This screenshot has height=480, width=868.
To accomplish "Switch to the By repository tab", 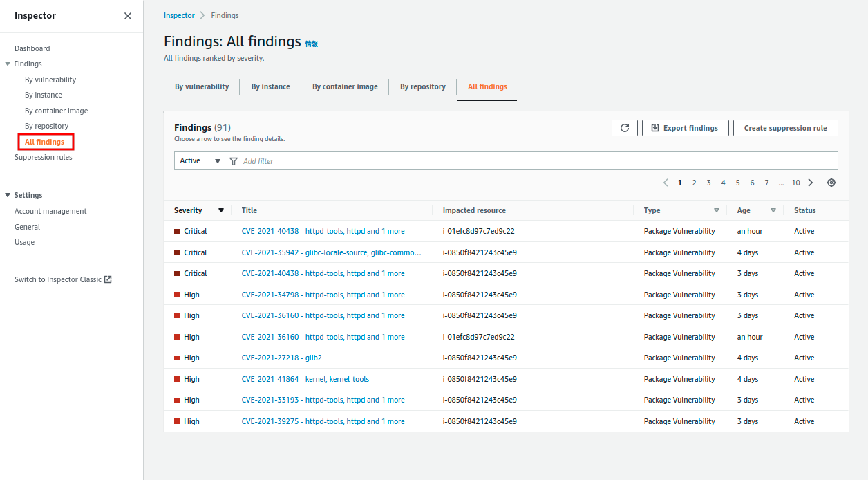I will (422, 86).
